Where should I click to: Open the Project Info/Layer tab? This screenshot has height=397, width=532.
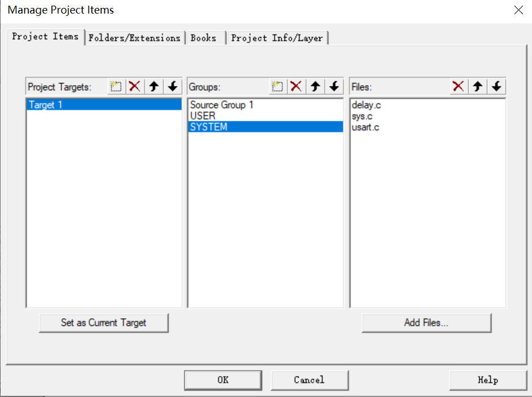[277, 37]
